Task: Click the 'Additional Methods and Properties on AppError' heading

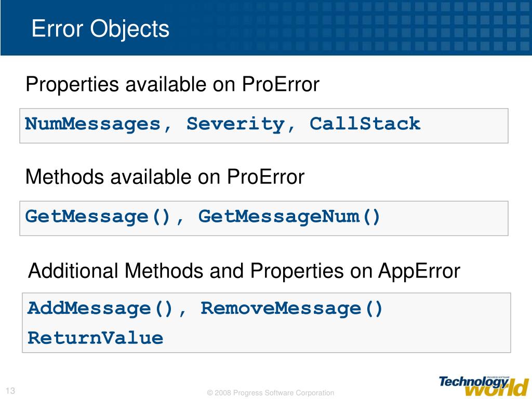Action: point(244,271)
